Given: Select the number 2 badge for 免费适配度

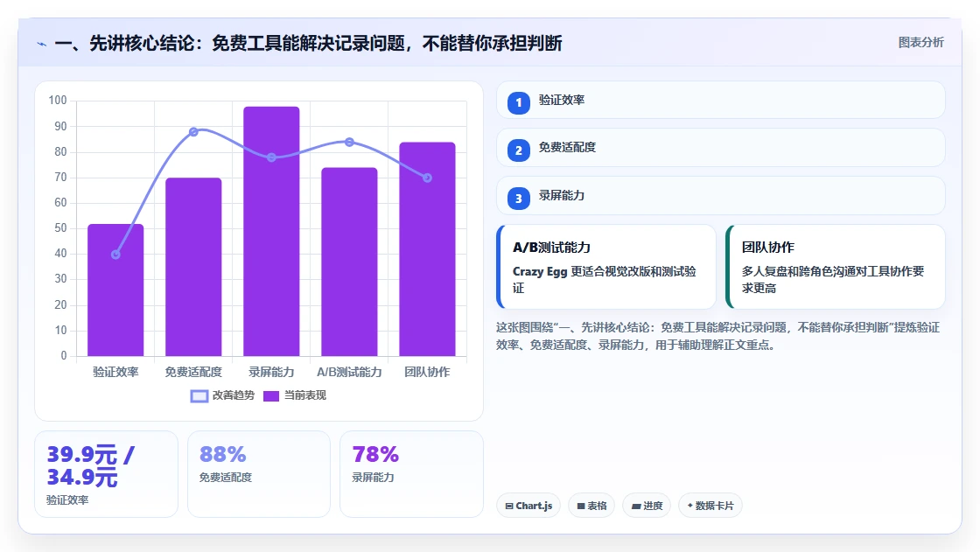Looking at the screenshot, I should [518, 150].
